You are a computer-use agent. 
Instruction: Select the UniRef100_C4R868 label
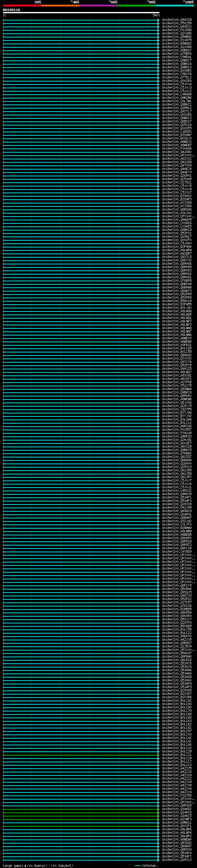(177, 94)
